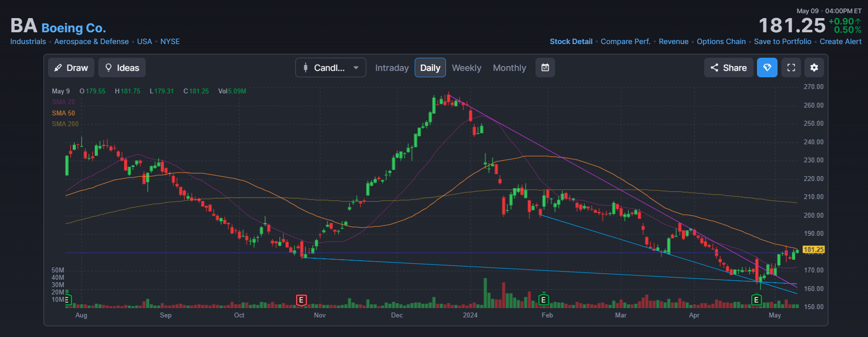The image size is (868, 337).
Task: Switch to Intraday timeframe
Action: pyautogui.click(x=392, y=68)
